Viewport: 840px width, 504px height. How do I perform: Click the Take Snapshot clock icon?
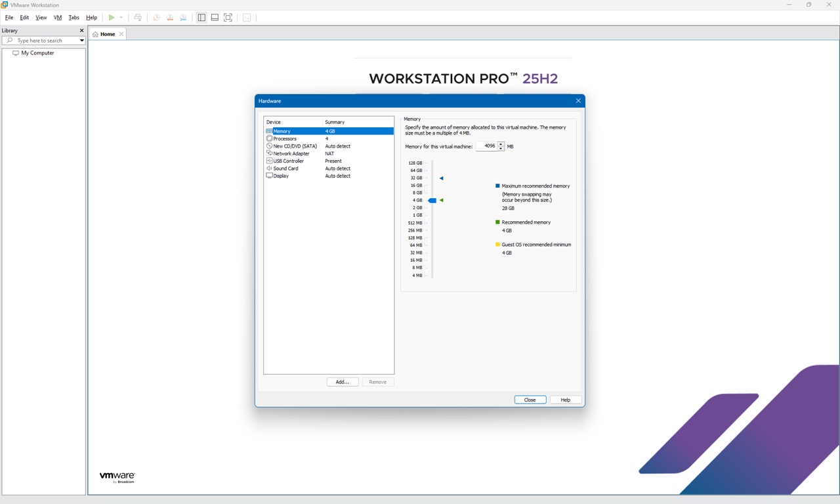[156, 18]
